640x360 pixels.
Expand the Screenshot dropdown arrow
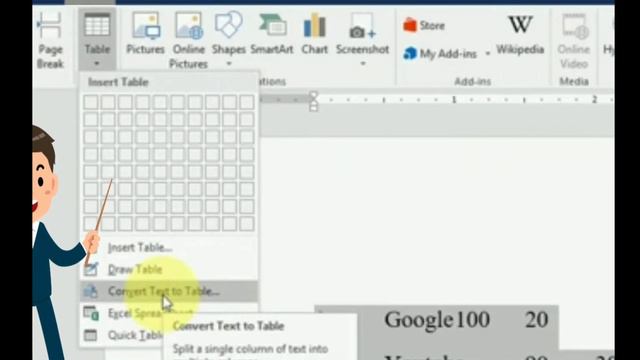363,64
